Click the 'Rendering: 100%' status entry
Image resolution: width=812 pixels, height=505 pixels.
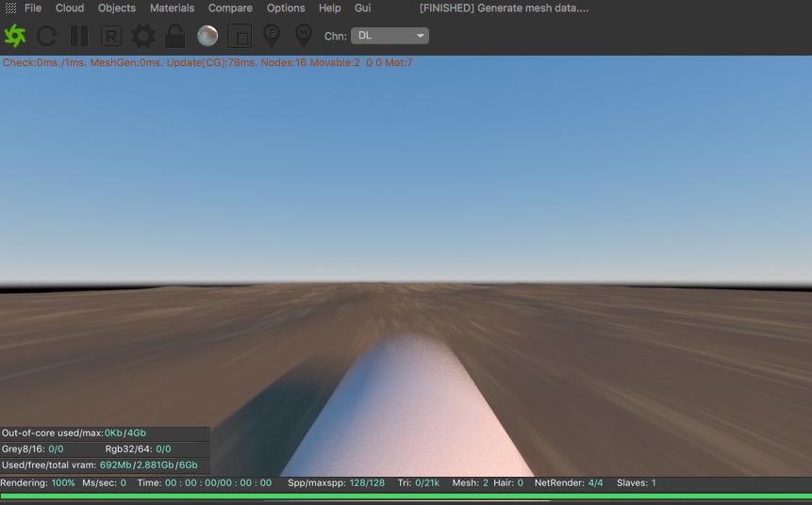pyautogui.click(x=38, y=482)
